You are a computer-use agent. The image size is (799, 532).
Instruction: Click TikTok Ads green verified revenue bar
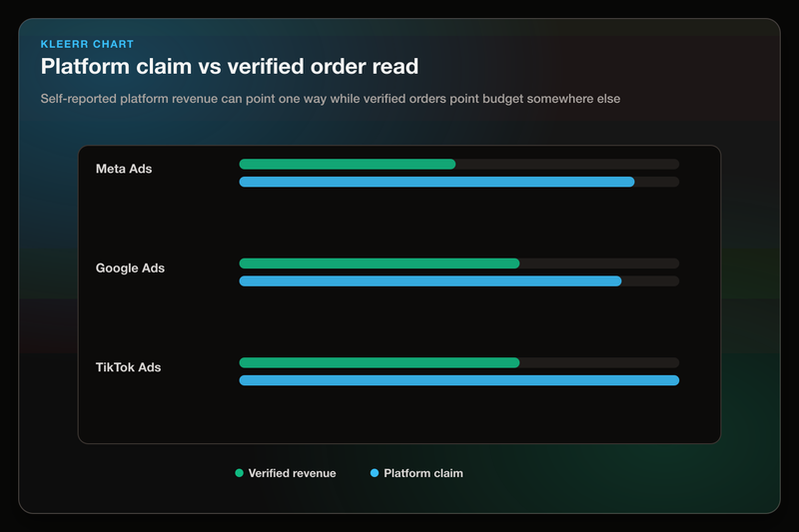(x=380, y=362)
